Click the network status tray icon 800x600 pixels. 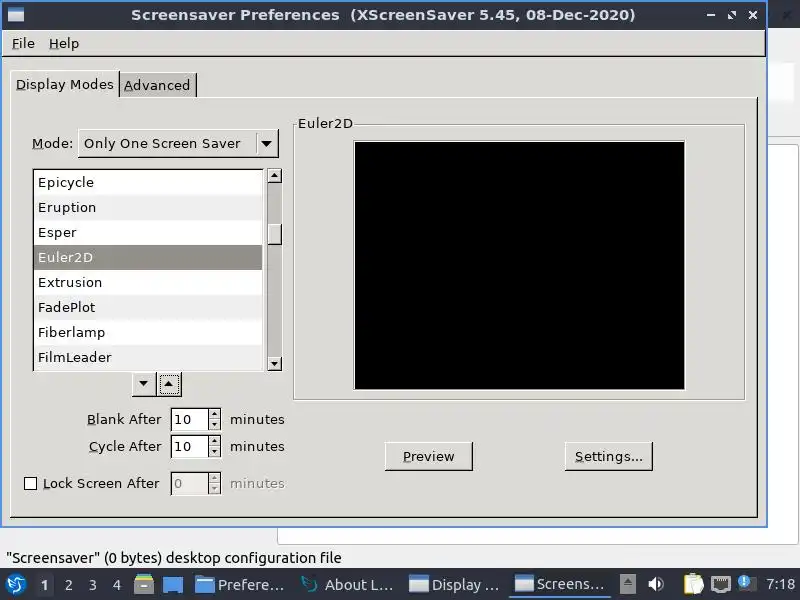720,584
